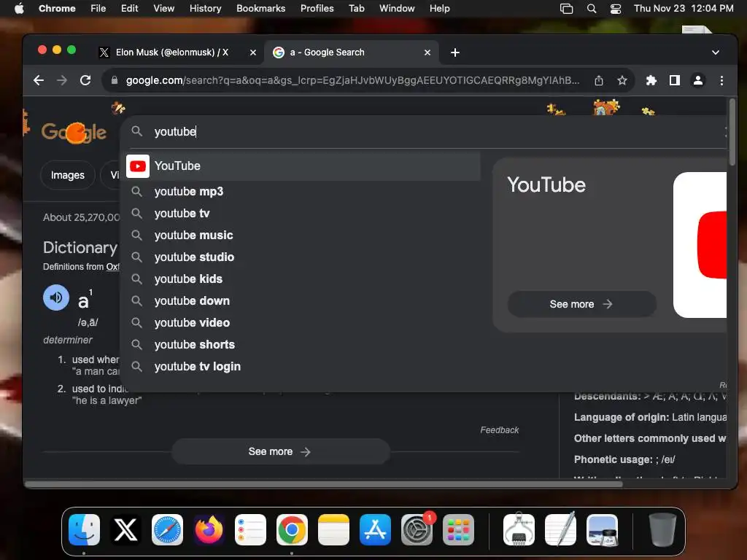Open the Trash in the Dock

click(x=662, y=529)
